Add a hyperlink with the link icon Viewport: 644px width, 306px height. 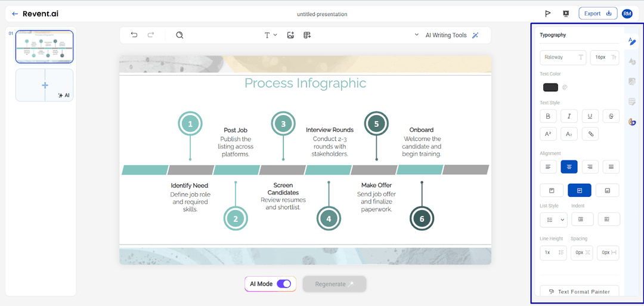tap(590, 134)
